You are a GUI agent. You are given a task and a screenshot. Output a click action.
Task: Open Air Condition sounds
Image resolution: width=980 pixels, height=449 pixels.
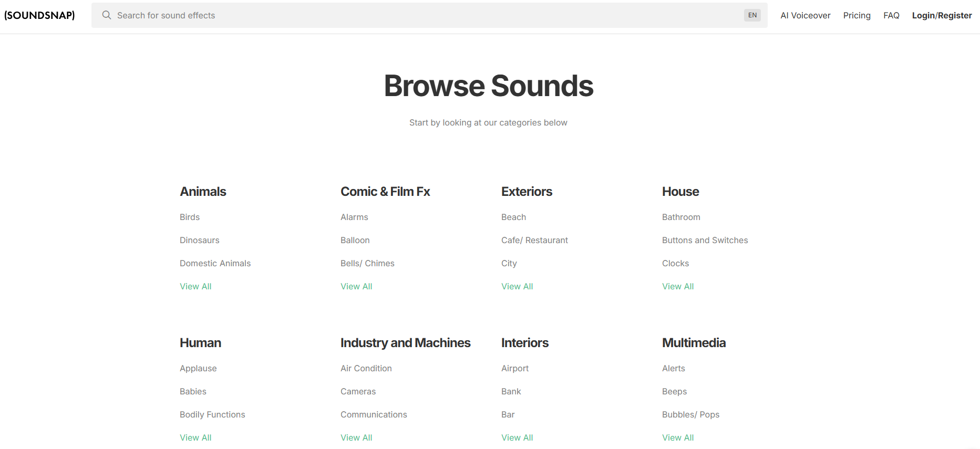pyautogui.click(x=366, y=368)
